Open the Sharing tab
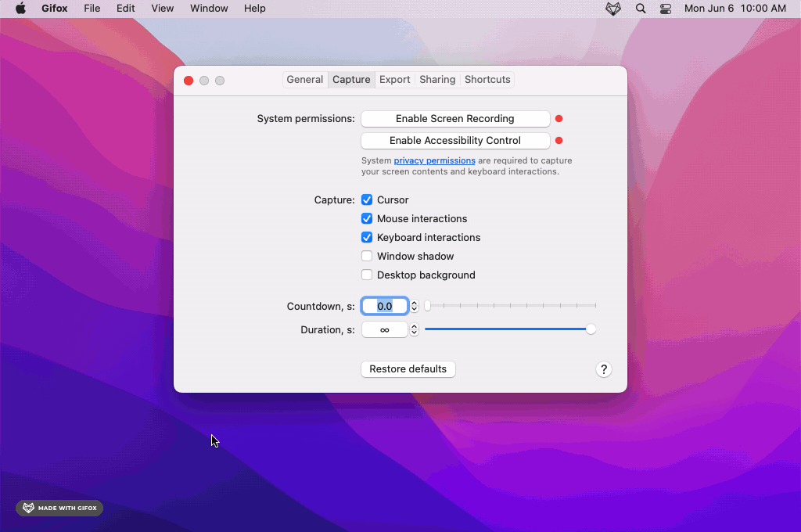 [x=437, y=80]
